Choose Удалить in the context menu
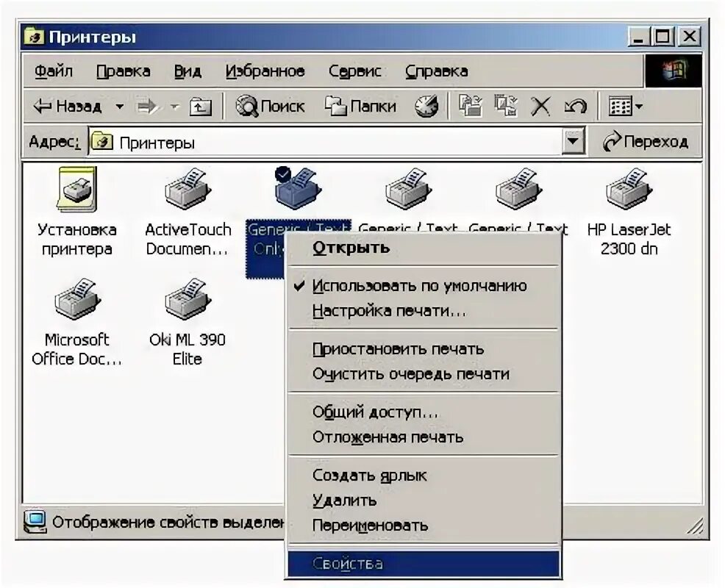725x588 pixels. [x=424, y=501]
